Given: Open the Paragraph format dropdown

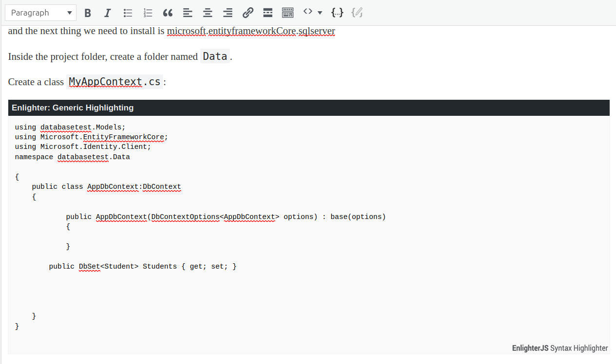Looking at the screenshot, I should [41, 13].
